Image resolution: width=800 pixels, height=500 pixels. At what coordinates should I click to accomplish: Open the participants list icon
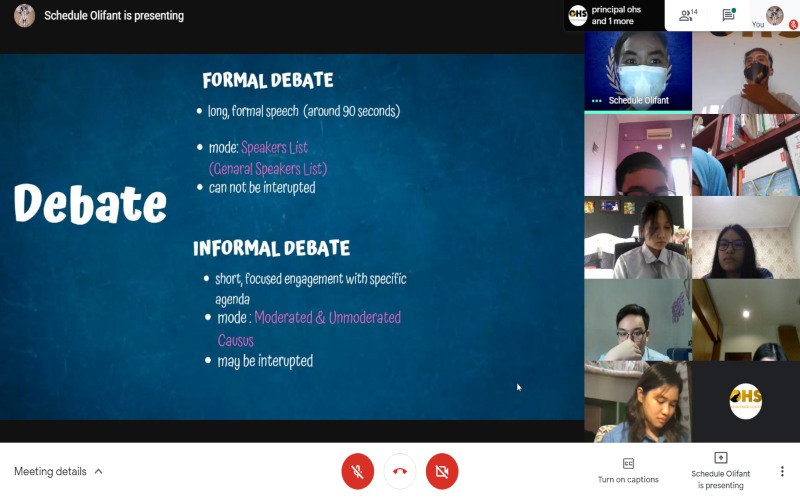688,15
